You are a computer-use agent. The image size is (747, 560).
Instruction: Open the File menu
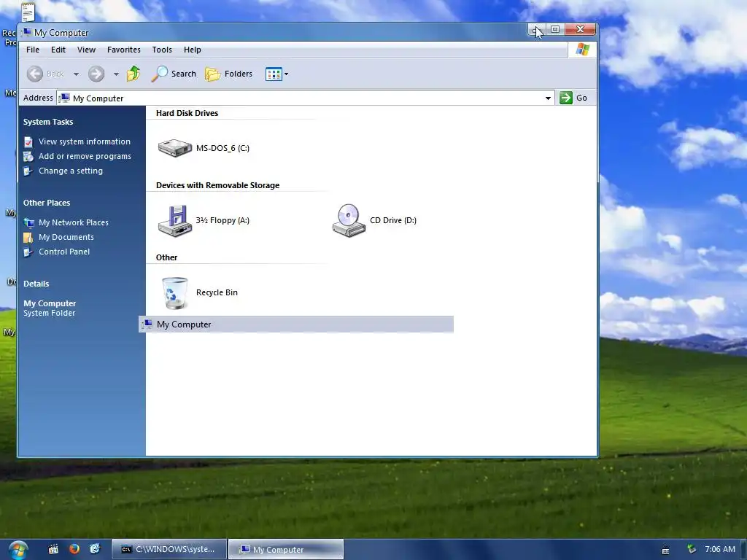pos(33,50)
